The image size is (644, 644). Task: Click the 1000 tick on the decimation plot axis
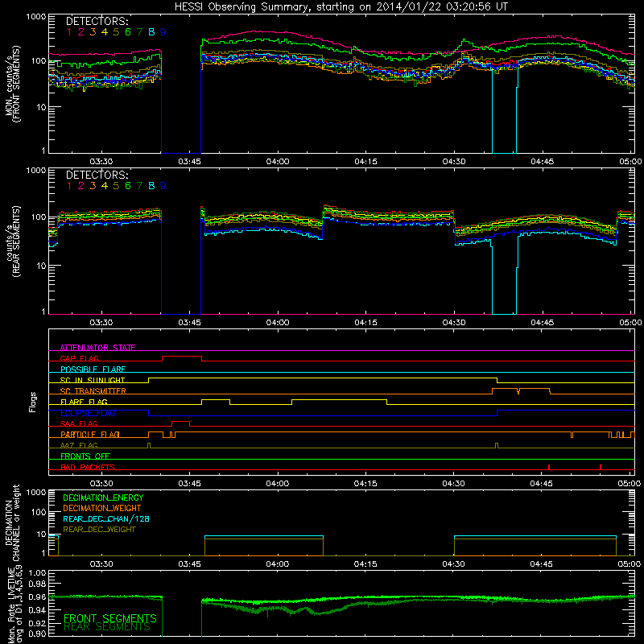35,492
